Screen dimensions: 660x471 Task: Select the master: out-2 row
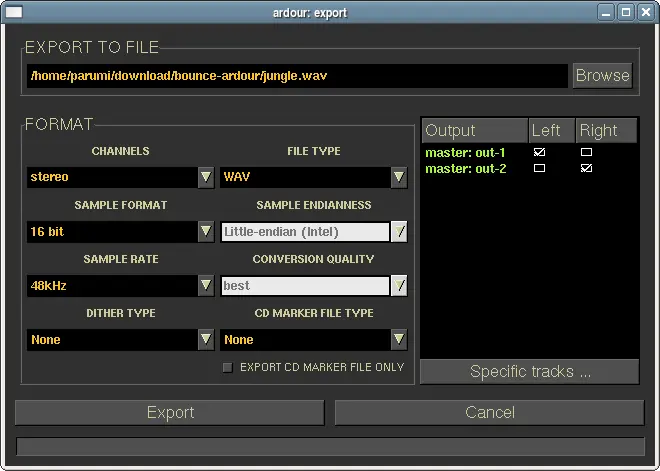(530, 168)
